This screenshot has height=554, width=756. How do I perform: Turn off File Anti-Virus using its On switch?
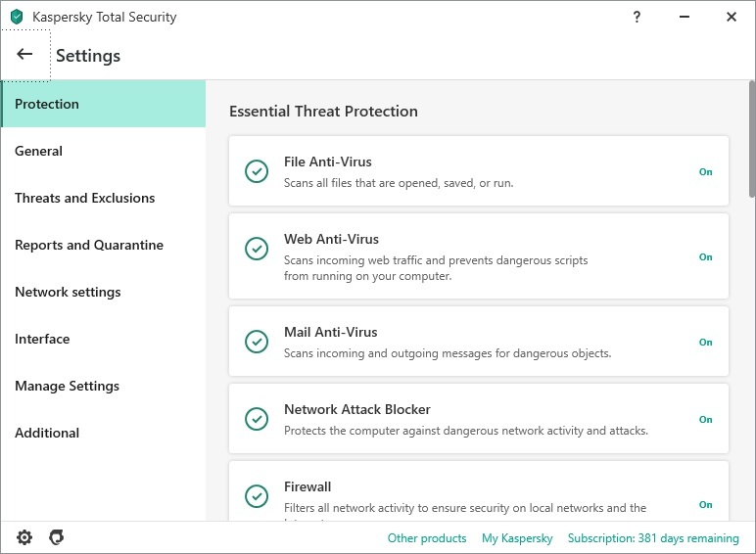(705, 172)
